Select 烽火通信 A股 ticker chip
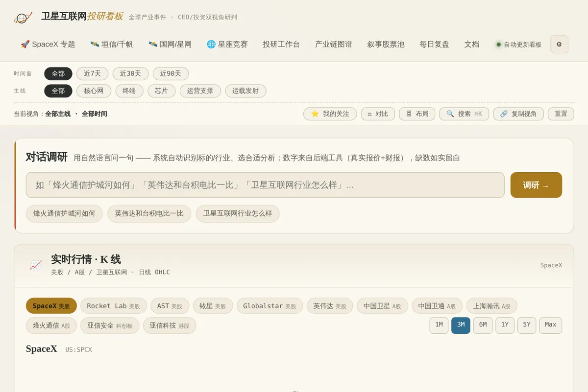 [x=51, y=325]
